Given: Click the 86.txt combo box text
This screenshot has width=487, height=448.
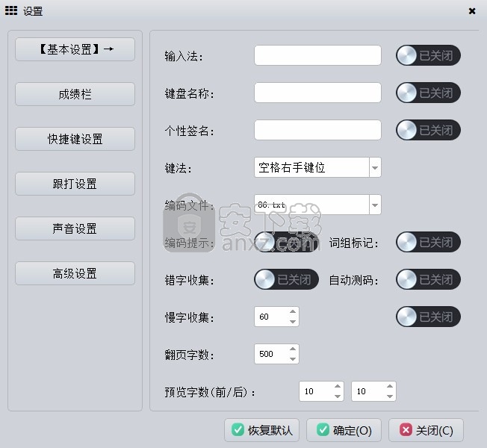Looking at the screenshot, I should 271,205.
